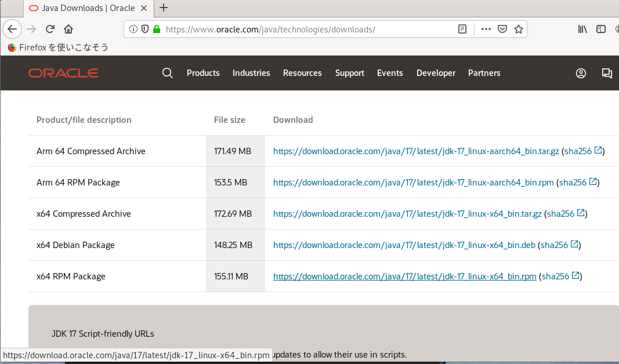Screen dimensions: 619x364
Task: Open the Industries menu
Action: [251, 73]
